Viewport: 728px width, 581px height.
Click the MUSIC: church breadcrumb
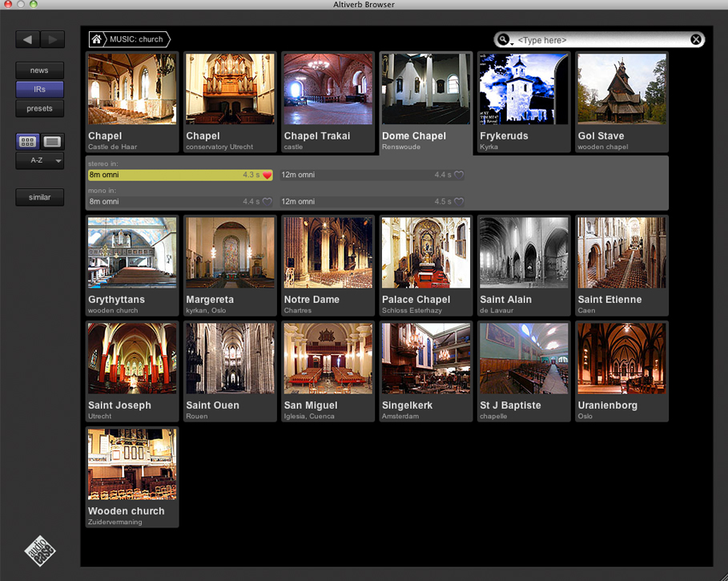click(x=136, y=39)
